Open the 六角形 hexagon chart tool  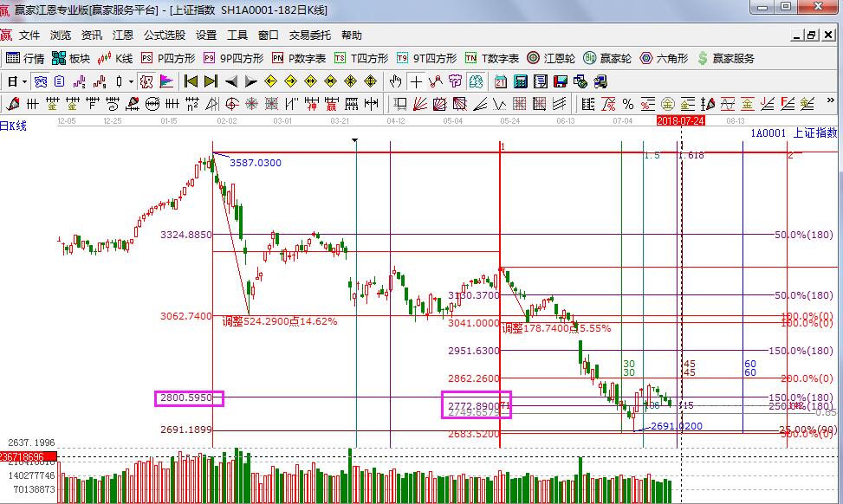(x=664, y=58)
